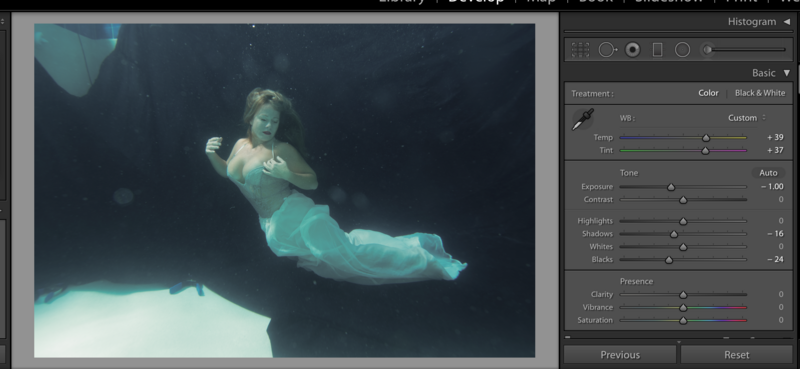
Task: Select the Crop Overlay tool icon
Action: pyautogui.click(x=580, y=50)
